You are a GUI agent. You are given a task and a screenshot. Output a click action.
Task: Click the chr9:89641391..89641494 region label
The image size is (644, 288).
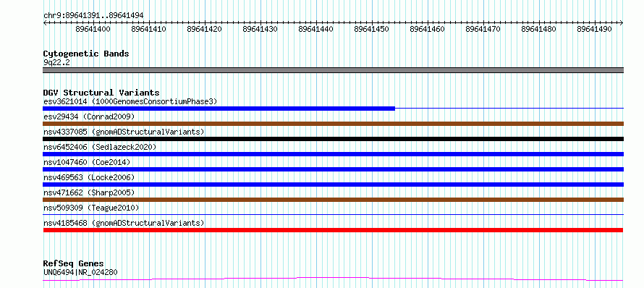pyautogui.click(x=93, y=16)
